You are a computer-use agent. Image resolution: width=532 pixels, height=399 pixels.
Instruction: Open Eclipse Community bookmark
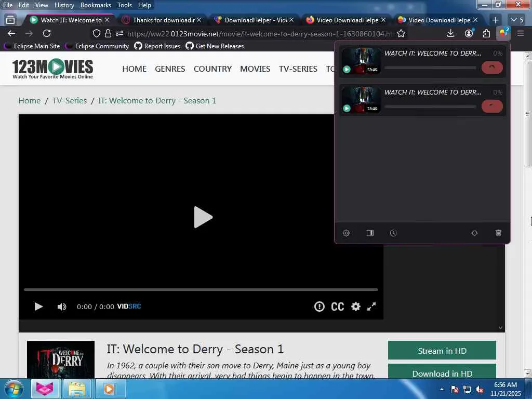[97, 46]
